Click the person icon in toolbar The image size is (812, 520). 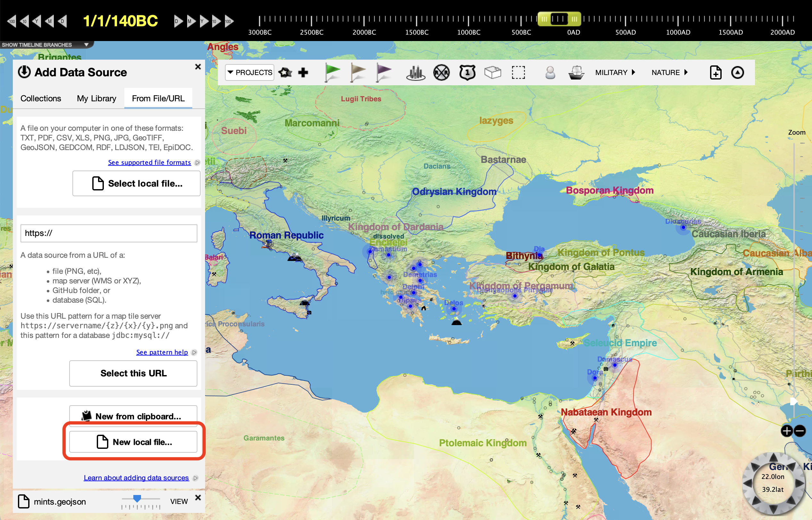coord(550,72)
